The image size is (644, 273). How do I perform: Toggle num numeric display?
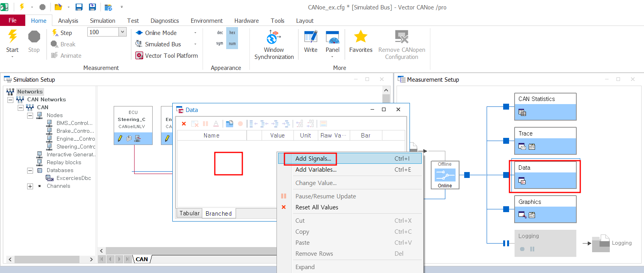(233, 44)
